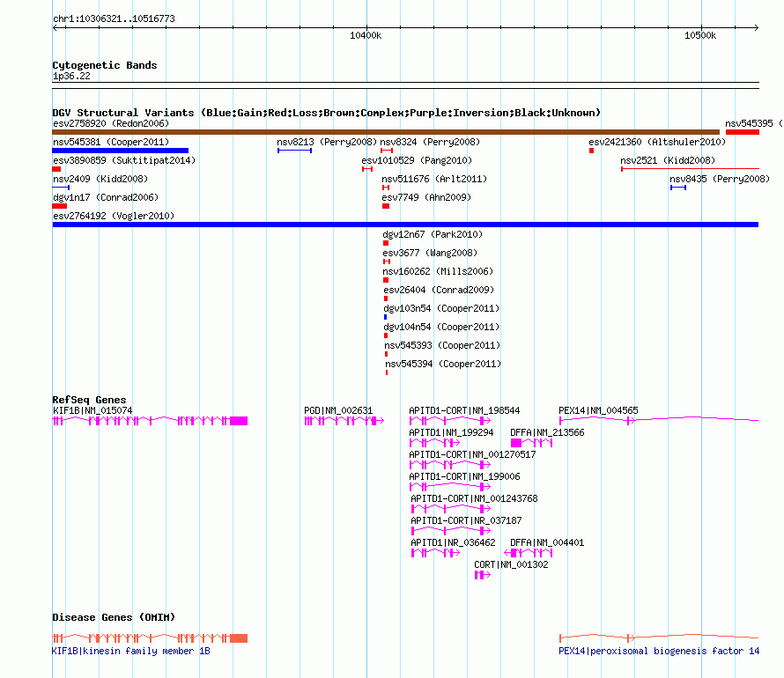Viewport: 784px width, 678px height.
Task: Click the chr1:10306321..10516773 coordinates label
Action: pos(114,19)
